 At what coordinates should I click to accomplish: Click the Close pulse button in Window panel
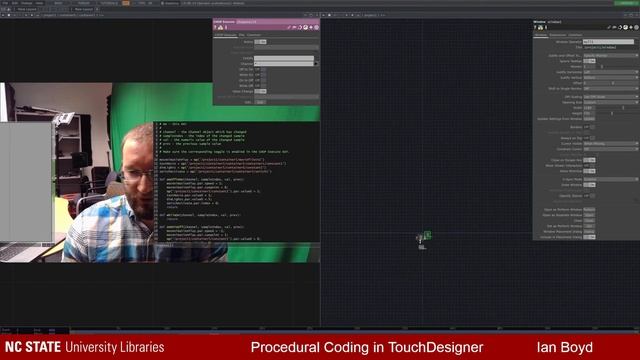(589, 220)
